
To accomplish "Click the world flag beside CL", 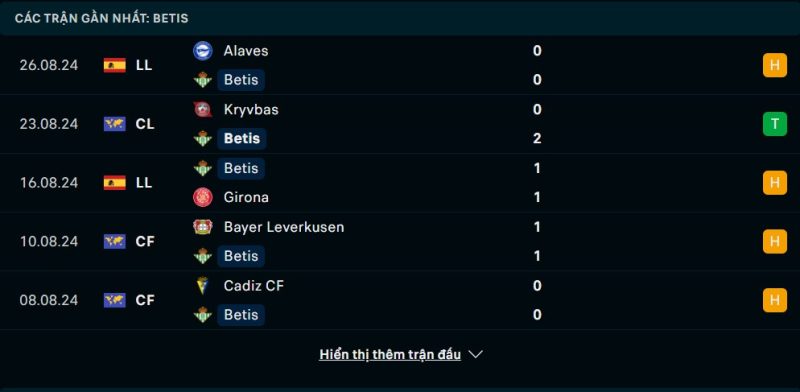I will (x=115, y=124).
